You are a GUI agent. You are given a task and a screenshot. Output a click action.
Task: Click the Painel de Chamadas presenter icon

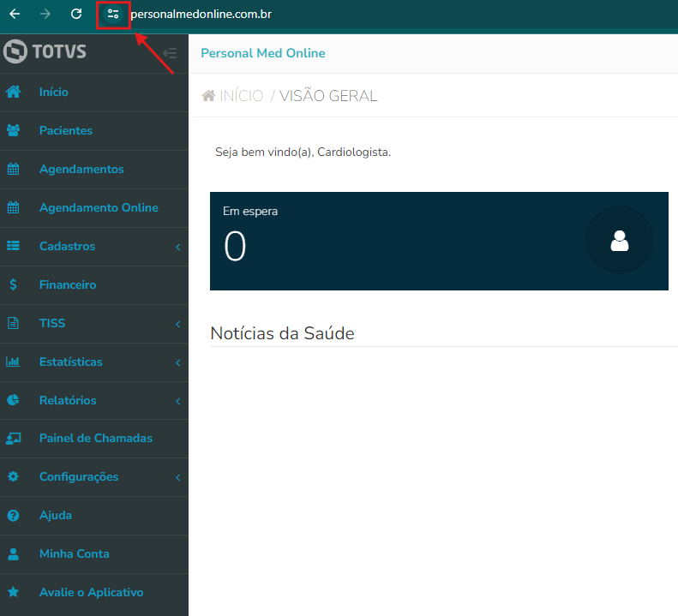point(13,439)
